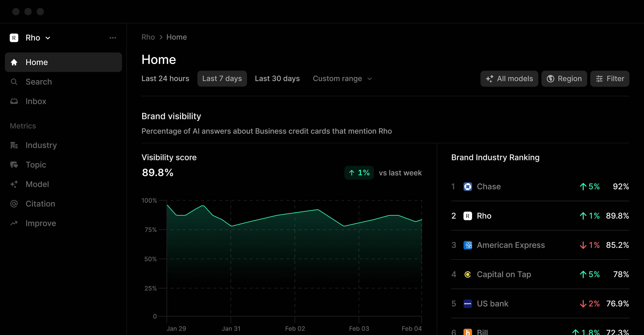Select the Last 7 days tab

tap(222, 79)
